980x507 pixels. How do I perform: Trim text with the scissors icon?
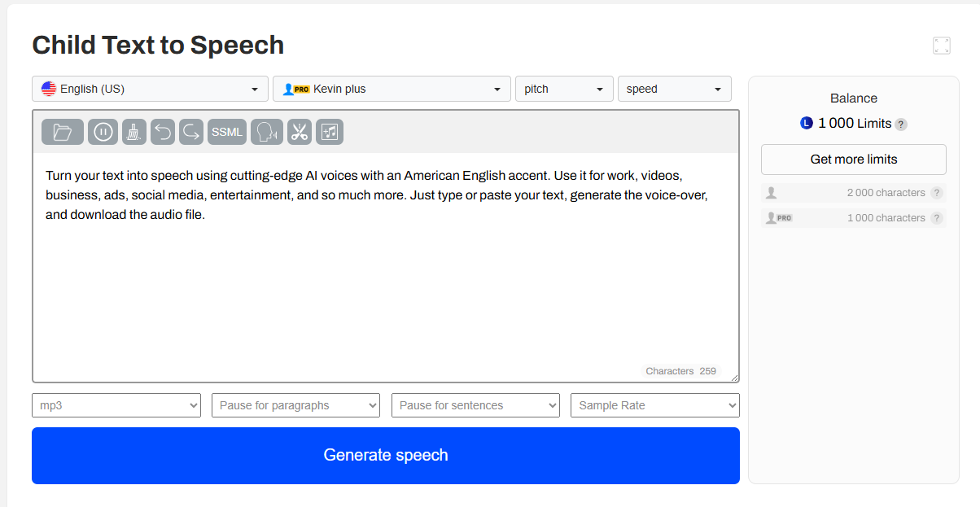[x=299, y=132]
